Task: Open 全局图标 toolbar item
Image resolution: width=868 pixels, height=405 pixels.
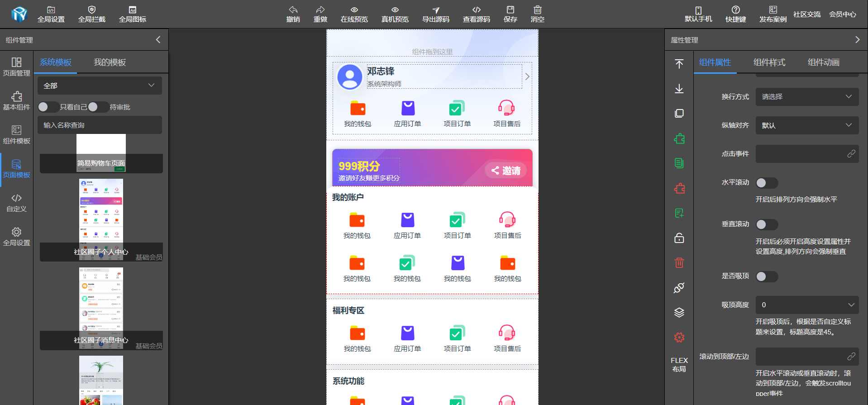Action: pos(133,14)
